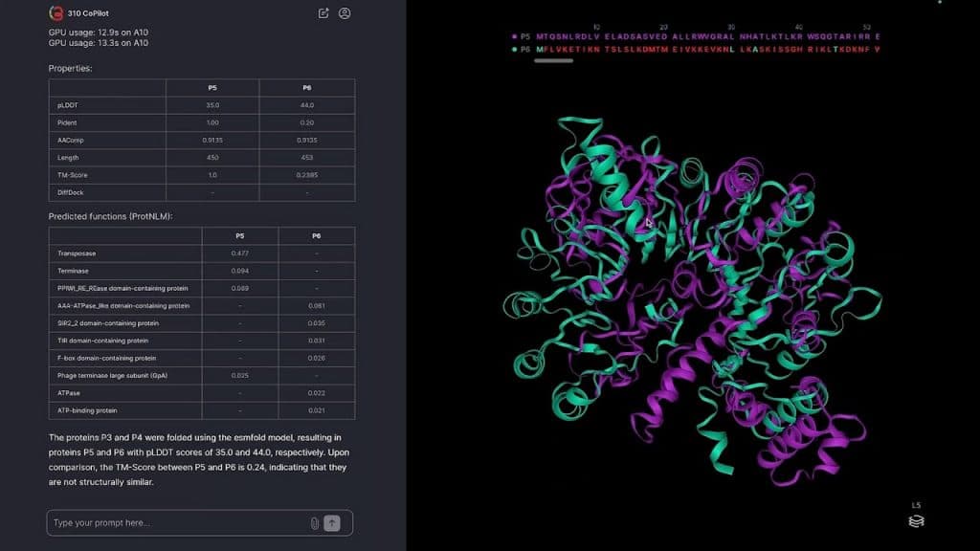Open the user profile icon
The height and width of the screenshot is (551, 980).
[x=345, y=13]
